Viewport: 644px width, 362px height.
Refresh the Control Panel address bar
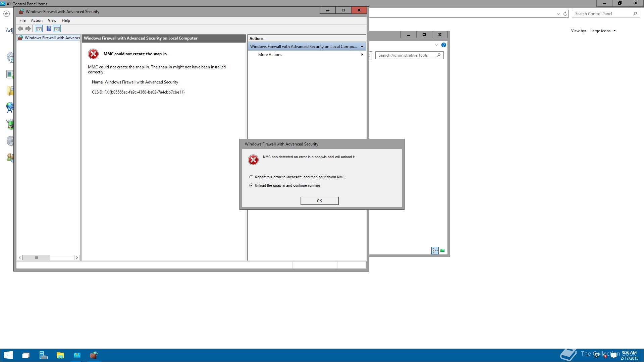coord(565,14)
